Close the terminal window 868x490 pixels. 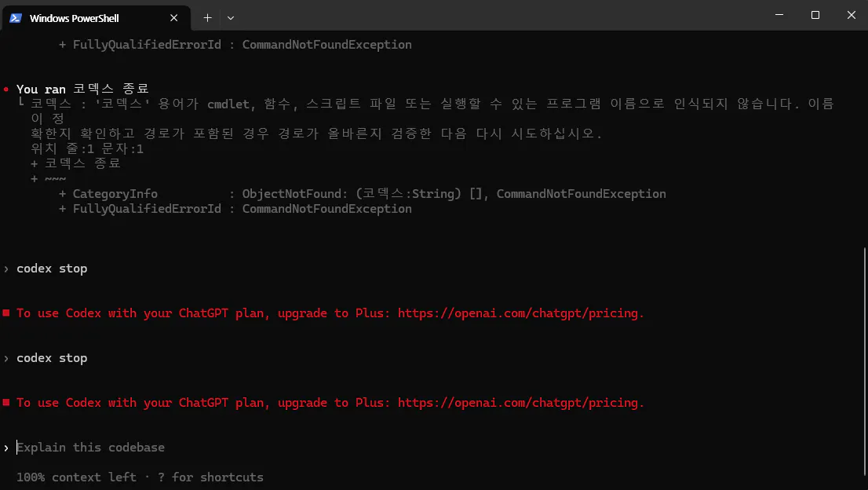(x=852, y=15)
